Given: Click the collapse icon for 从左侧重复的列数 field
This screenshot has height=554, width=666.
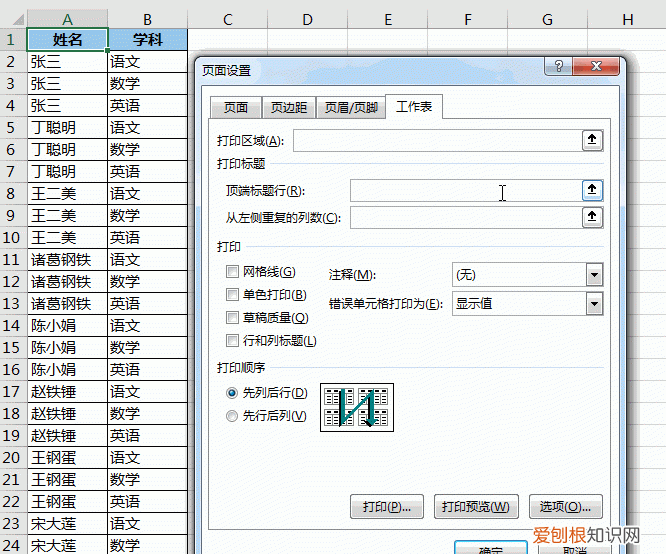Looking at the screenshot, I should 592,218.
